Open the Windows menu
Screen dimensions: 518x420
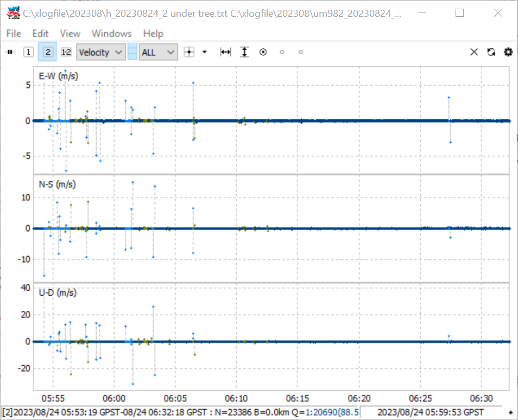pyautogui.click(x=112, y=33)
